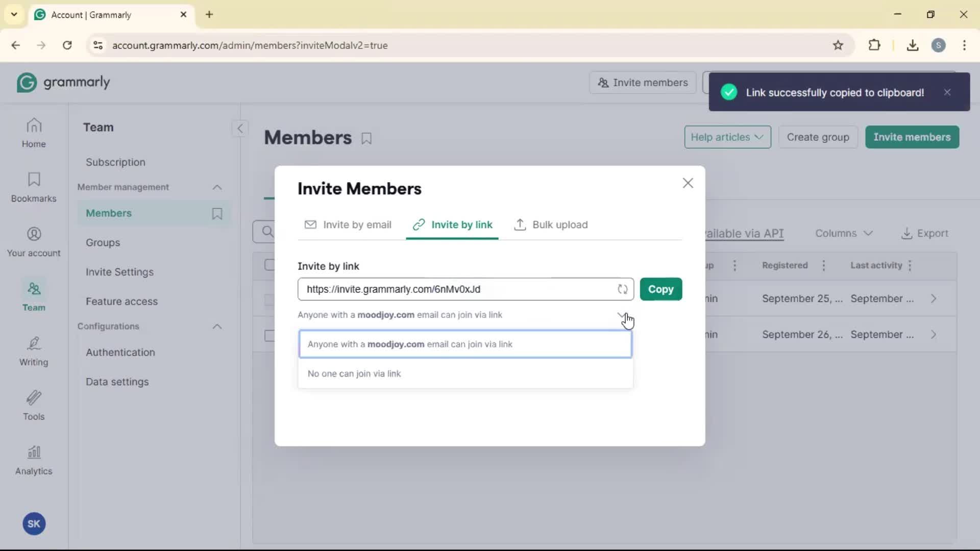The width and height of the screenshot is (980, 551).
Task: Switch to Bulk upload tab
Action: click(x=551, y=225)
